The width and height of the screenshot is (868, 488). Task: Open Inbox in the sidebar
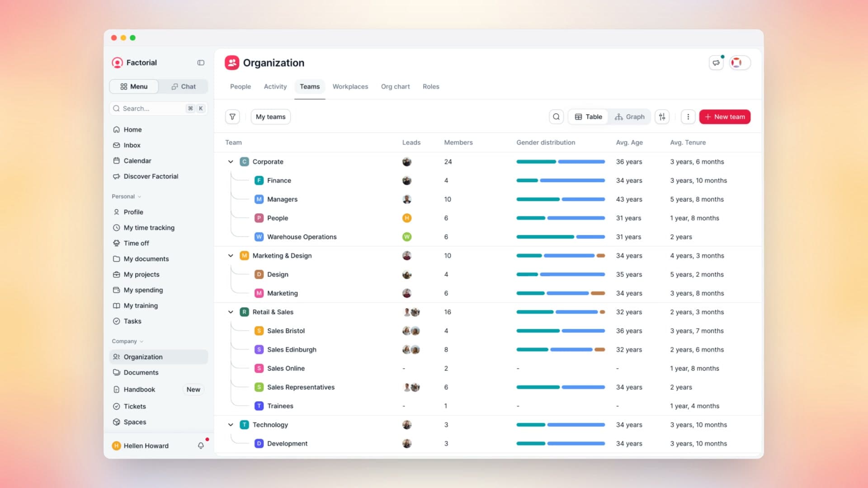(158, 145)
